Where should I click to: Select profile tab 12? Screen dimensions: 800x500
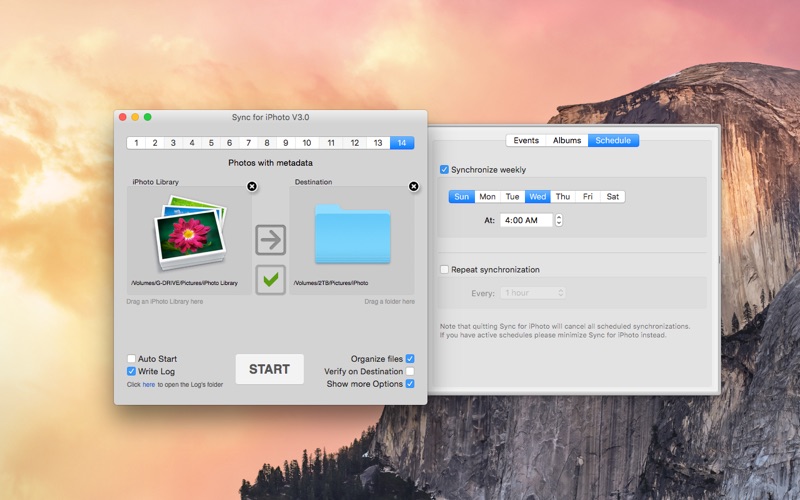(355, 143)
